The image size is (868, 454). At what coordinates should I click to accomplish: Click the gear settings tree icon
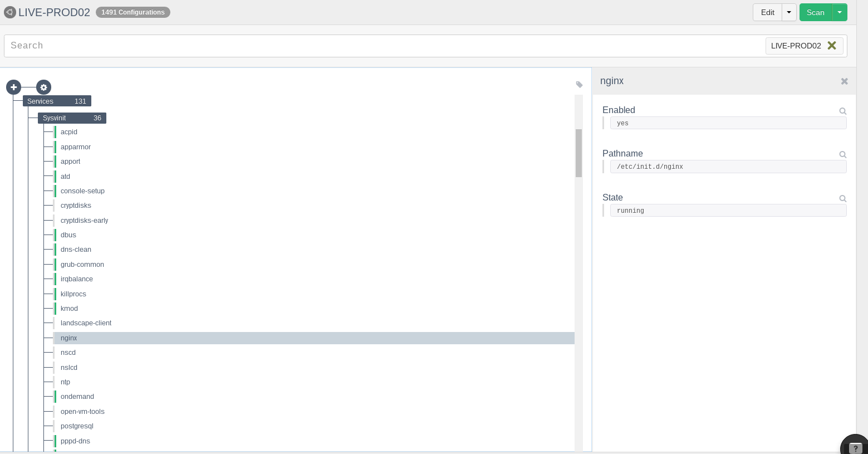[x=43, y=87]
